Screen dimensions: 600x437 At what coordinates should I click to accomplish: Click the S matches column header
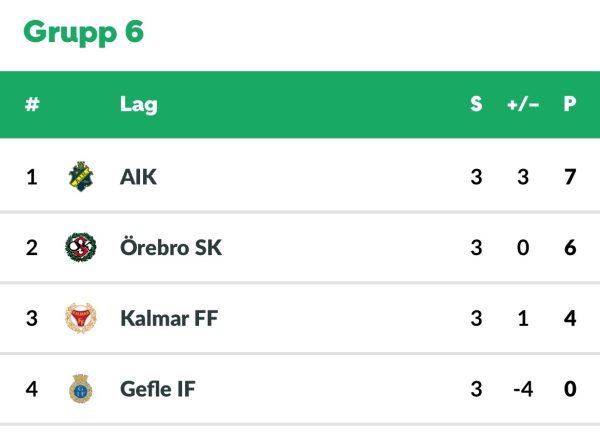point(476,104)
